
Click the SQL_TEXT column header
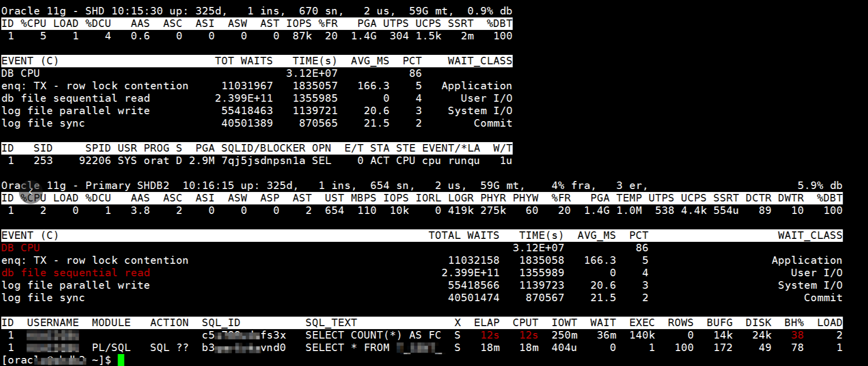point(331,323)
